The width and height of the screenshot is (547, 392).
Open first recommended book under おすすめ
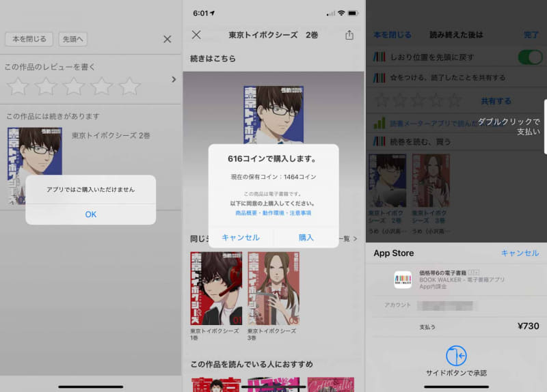tap(216, 384)
